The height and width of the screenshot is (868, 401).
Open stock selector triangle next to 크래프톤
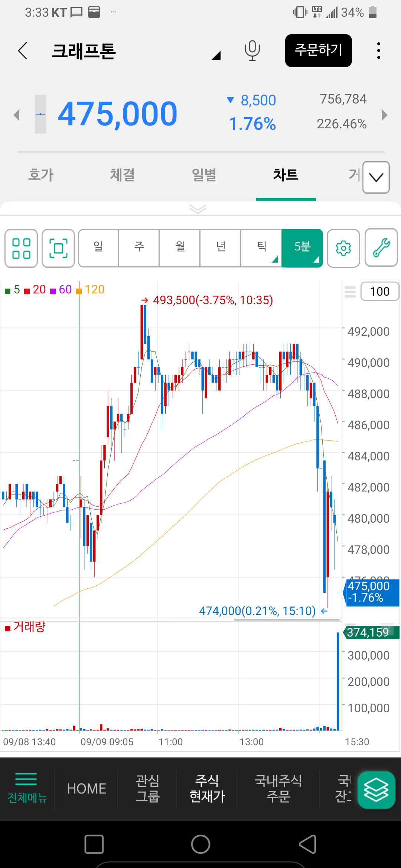pyautogui.click(x=216, y=56)
